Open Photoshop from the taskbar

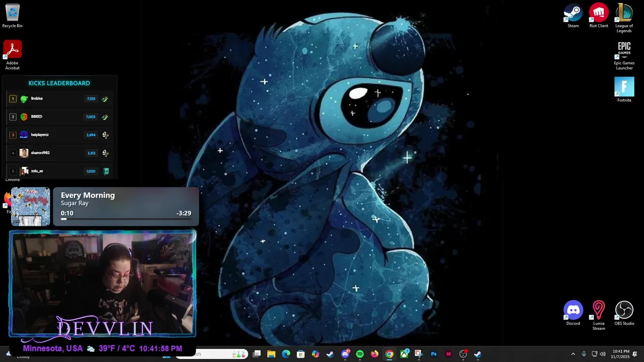[x=434, y=354]
